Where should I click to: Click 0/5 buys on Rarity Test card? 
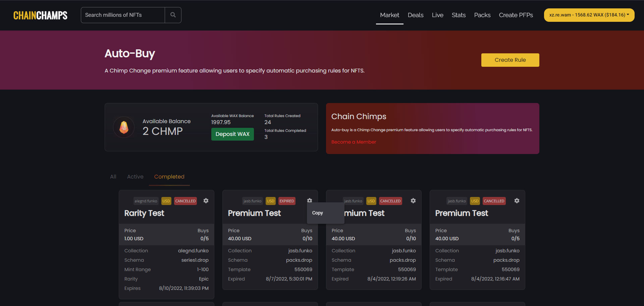205,239
